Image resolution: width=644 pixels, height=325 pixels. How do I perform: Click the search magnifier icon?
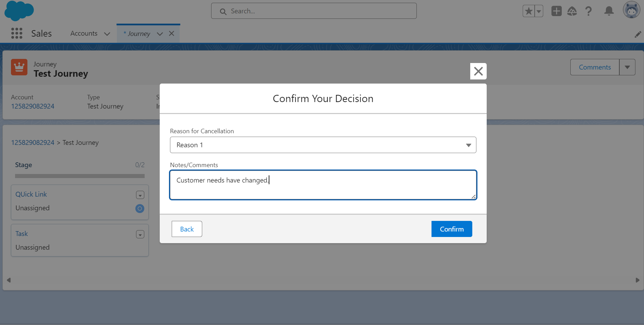point(223,11)
